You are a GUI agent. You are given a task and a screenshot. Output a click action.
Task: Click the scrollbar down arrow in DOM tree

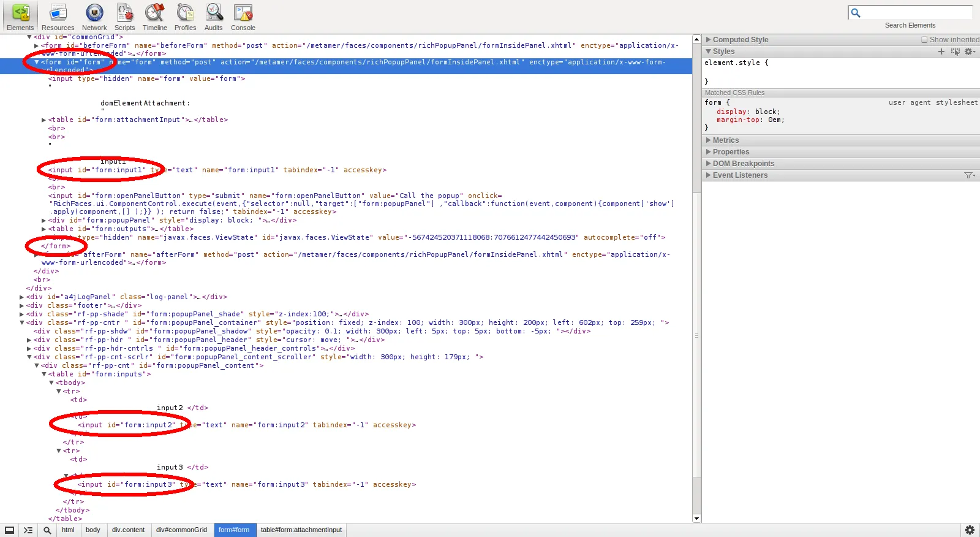point(696,519)
